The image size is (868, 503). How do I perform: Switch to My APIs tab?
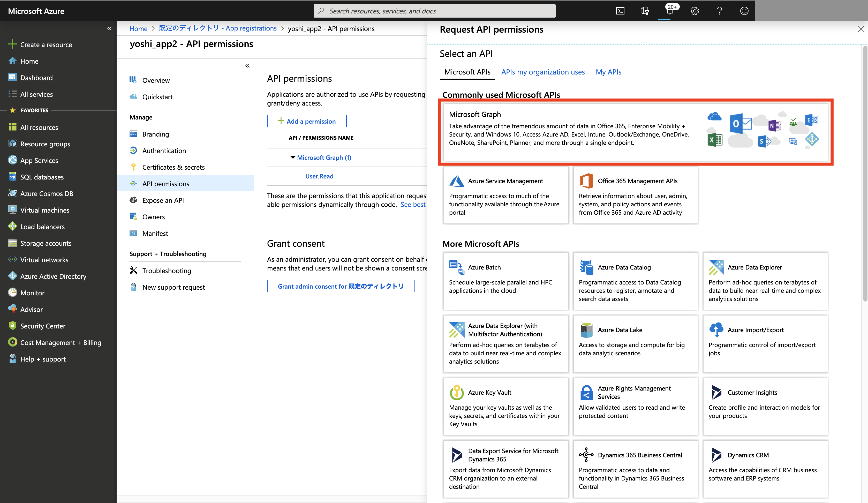[608, 72]
